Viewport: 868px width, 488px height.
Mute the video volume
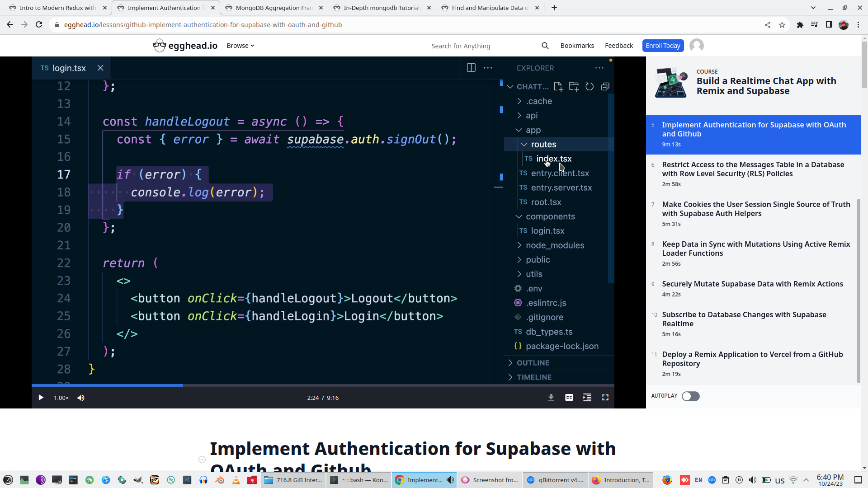click(x=81, y=398)
